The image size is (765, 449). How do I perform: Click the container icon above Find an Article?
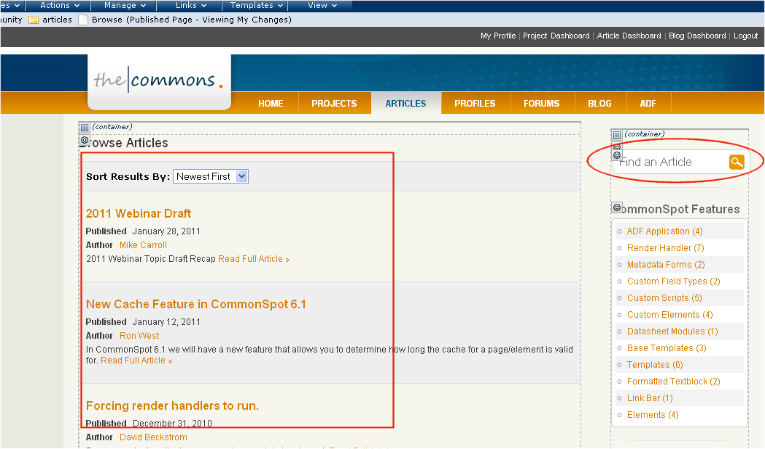point(616,134)
